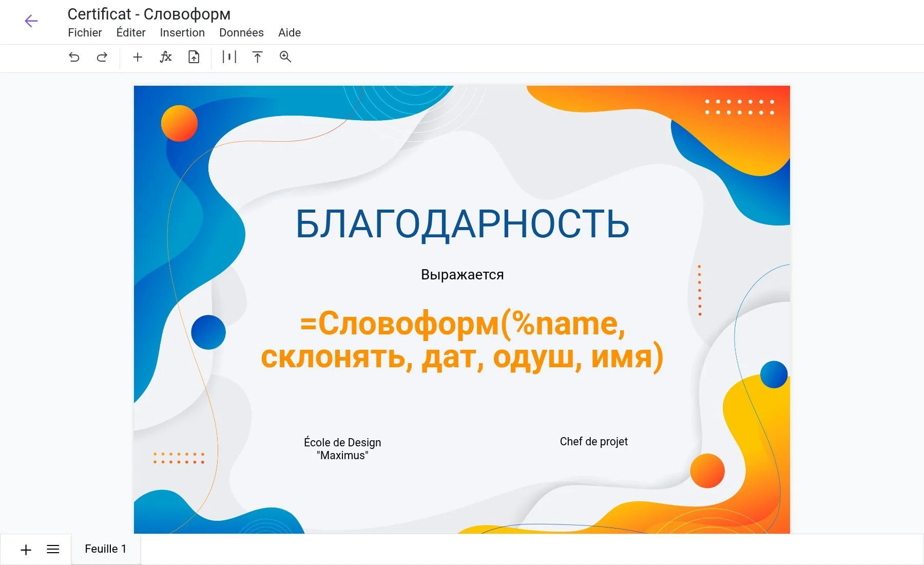Insert a formula with fx icon
The height and width of the screenshot is (565, 924).
click(165, 57)
